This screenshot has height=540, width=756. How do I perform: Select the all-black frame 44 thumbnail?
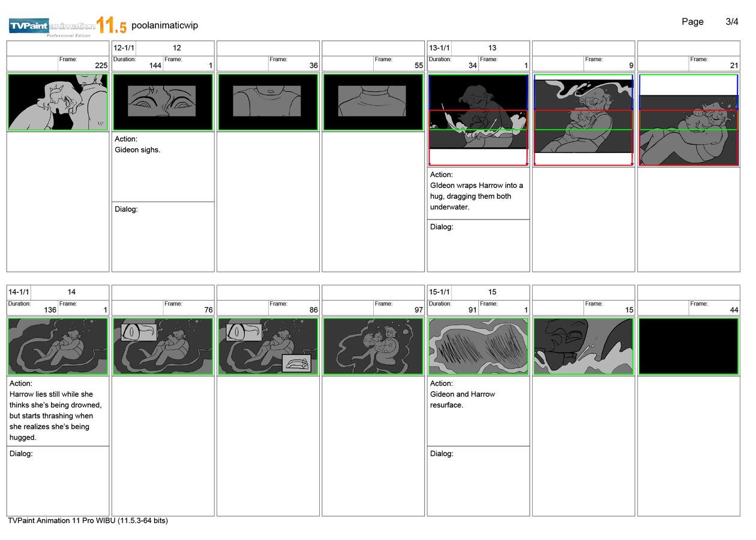tap(688, 346)
